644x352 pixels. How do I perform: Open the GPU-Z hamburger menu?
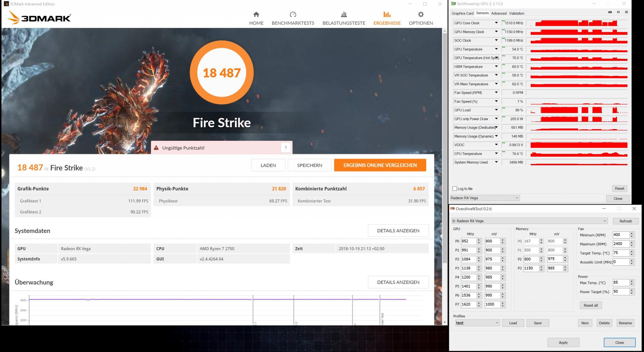[626, 12]
